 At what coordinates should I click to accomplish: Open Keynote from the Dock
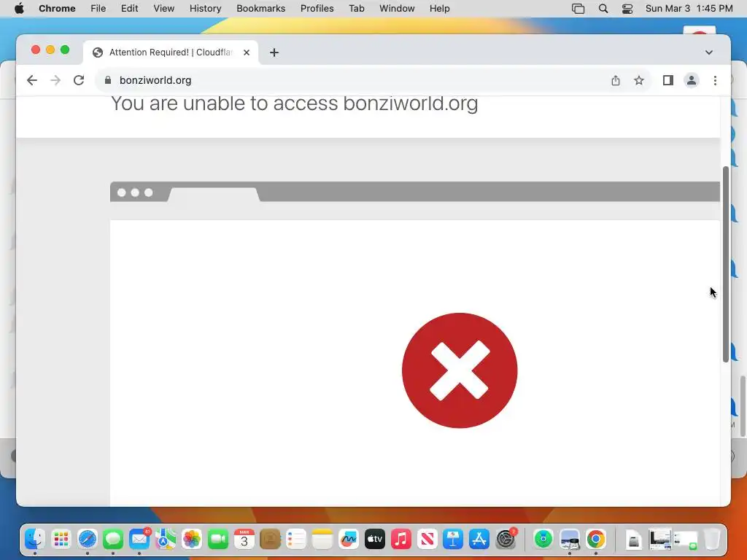pyautogui.click(x=452, y=539)
